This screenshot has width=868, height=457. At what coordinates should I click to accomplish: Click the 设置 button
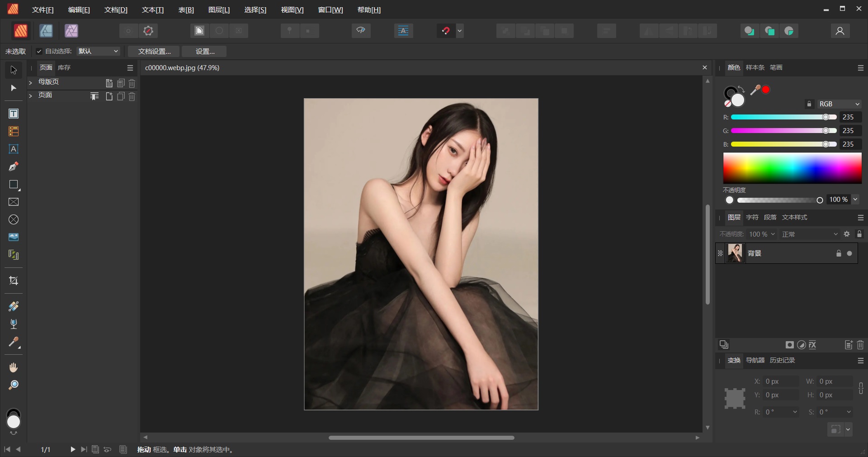204,51
